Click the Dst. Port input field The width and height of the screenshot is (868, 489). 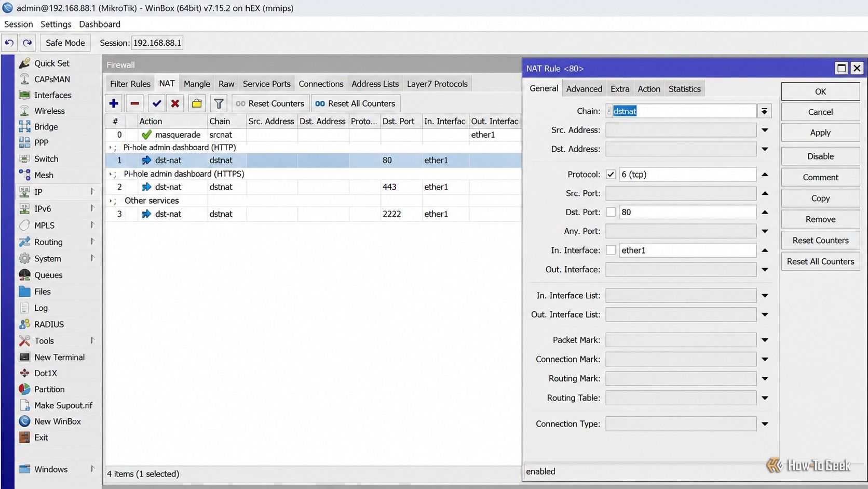point(687,212)
